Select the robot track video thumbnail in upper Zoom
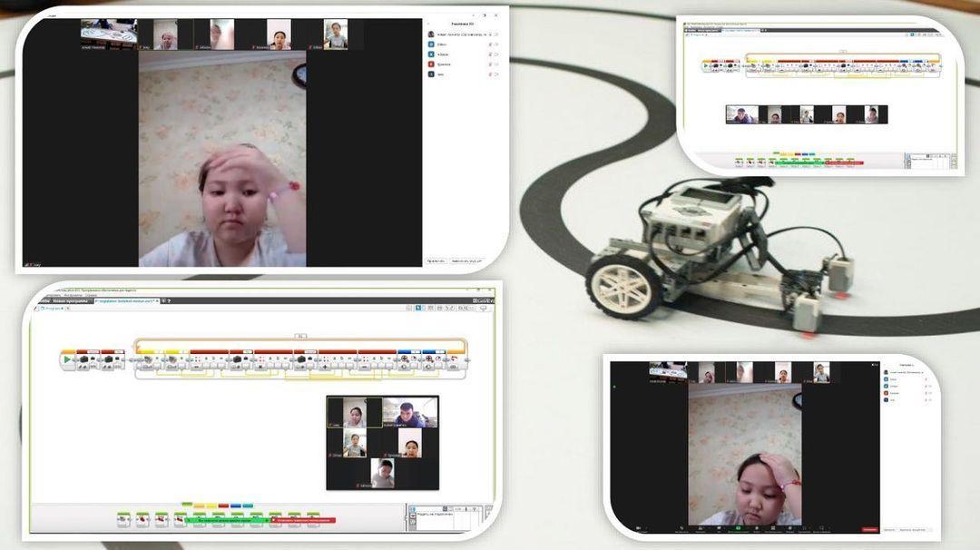The image size is (980, 550). tap(109, 34)
